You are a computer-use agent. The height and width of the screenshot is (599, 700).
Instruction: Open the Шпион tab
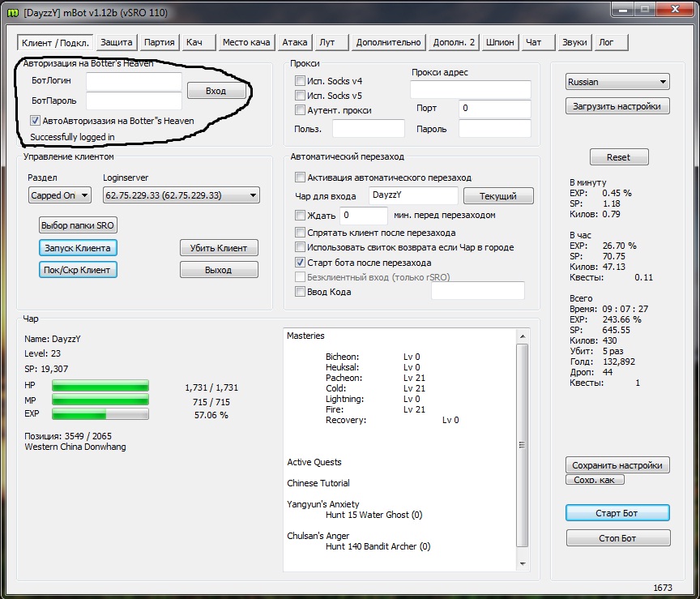coord(499,42)
